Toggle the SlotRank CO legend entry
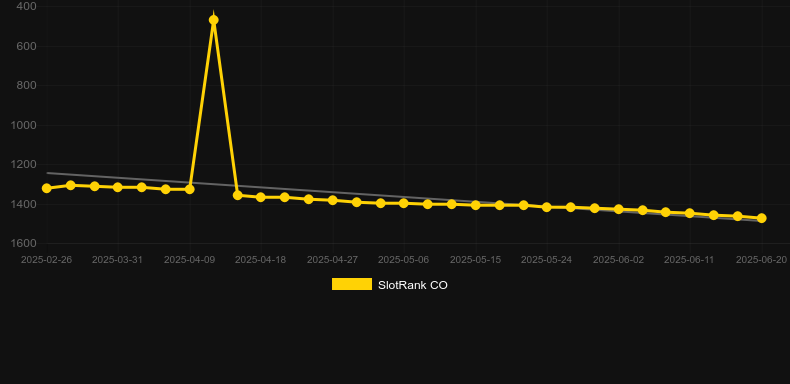 point(389,285)
